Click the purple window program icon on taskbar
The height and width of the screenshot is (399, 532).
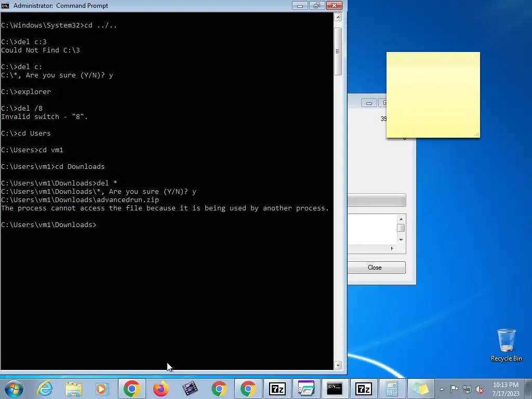point(306,389)
